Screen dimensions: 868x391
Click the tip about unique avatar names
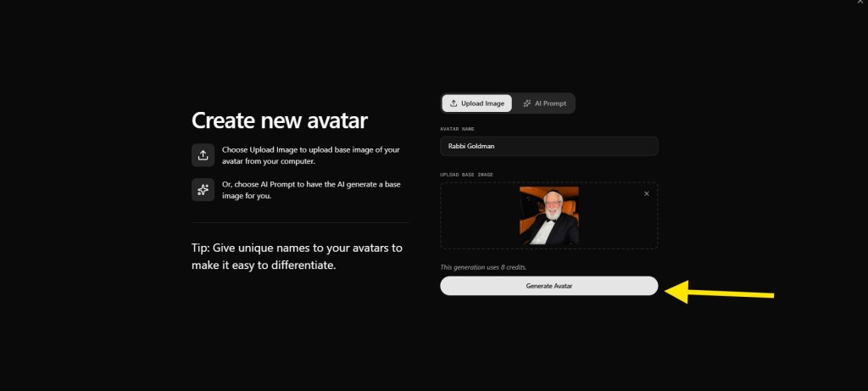(x=297, y=256)
